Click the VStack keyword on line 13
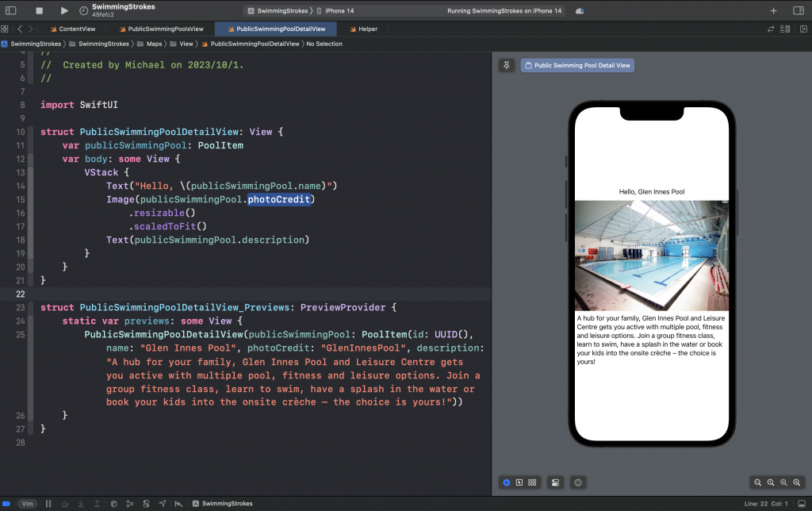Screen dimensions: 812x511 tap(101, 172)
